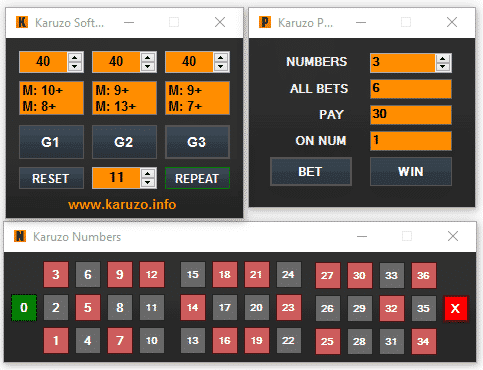Click the Karuzo Numbers N icon

coord(20,236)
